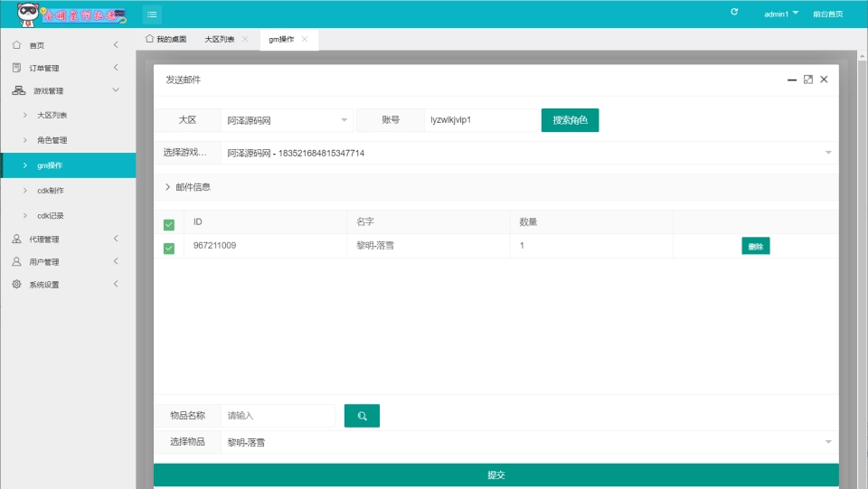Click the 游戏管理 network icon

coord(19,90)
